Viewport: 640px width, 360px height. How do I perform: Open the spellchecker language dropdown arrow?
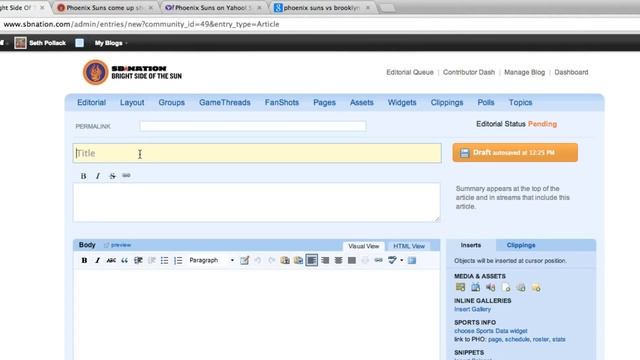[x=402, y=260]
